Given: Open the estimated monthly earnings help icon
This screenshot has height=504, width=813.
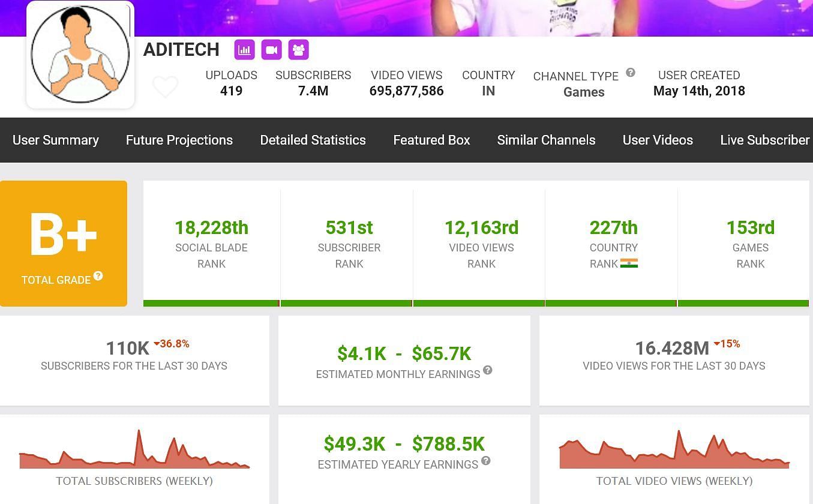Looking at the screenshot, I should (488, 370).
